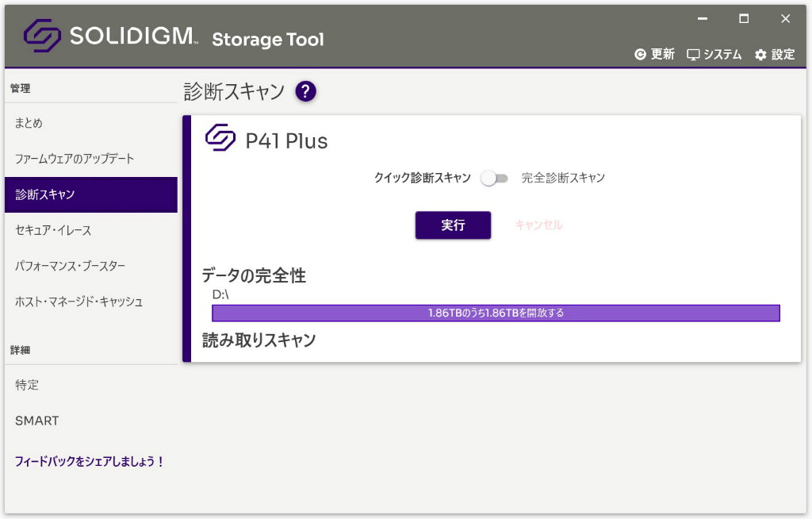Open 設定 settings
The height and width of the screenshot is (519, 812).
click(x=775, y=55)
